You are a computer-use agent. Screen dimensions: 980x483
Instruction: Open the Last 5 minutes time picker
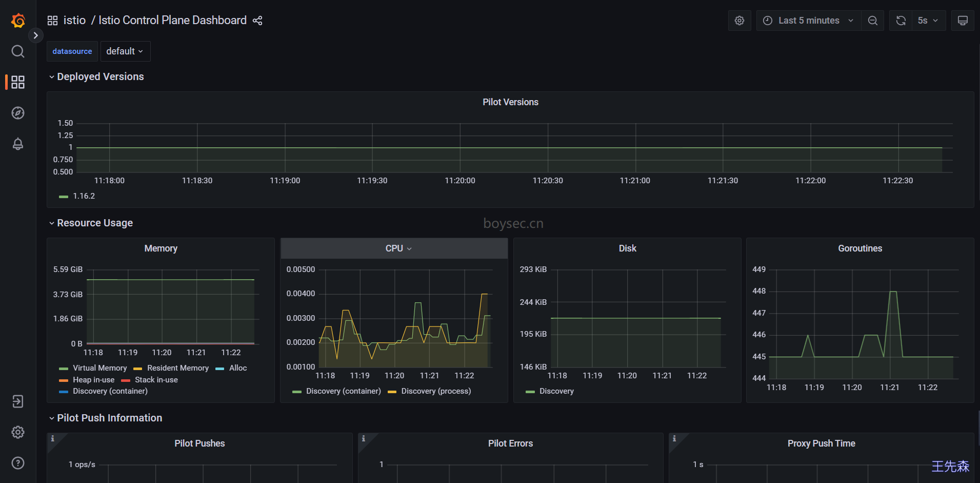pos(808,21)
